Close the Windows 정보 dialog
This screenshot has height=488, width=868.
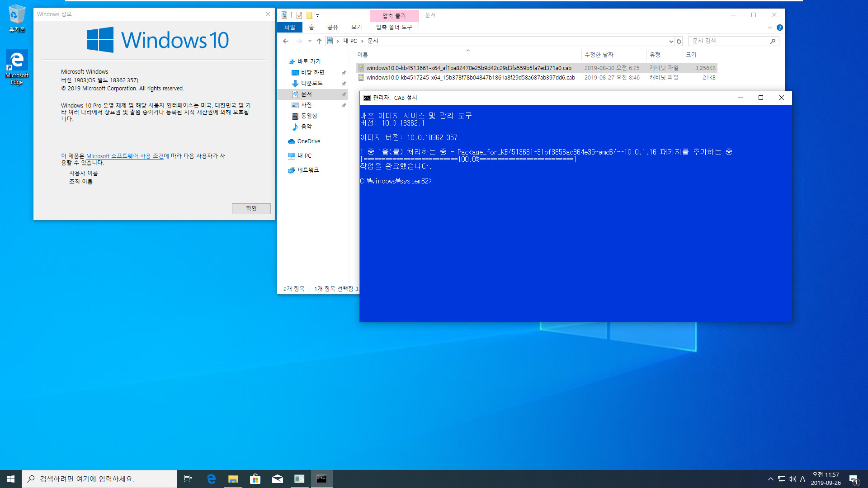(268, 14)
